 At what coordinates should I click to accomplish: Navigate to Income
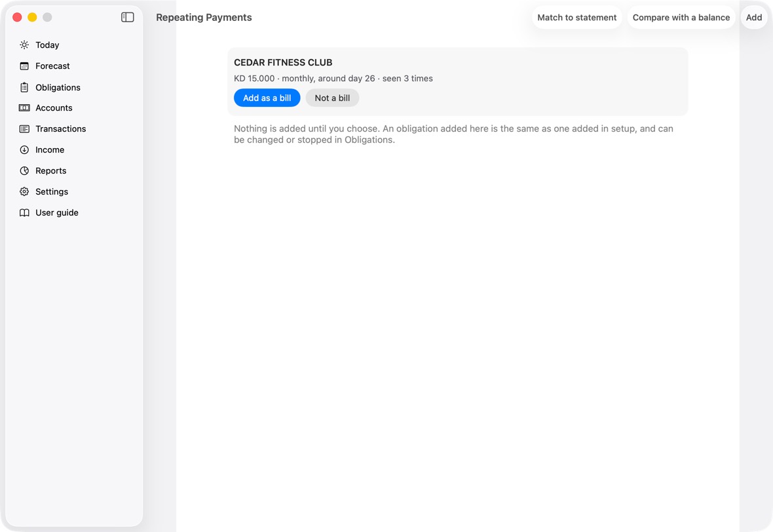click(50, 150)
